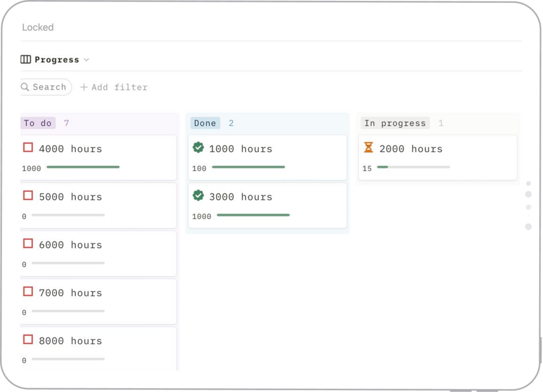Check the red box on 6000 hours
The width and height of the screenshot is (543, 392).
coord(28,244)
